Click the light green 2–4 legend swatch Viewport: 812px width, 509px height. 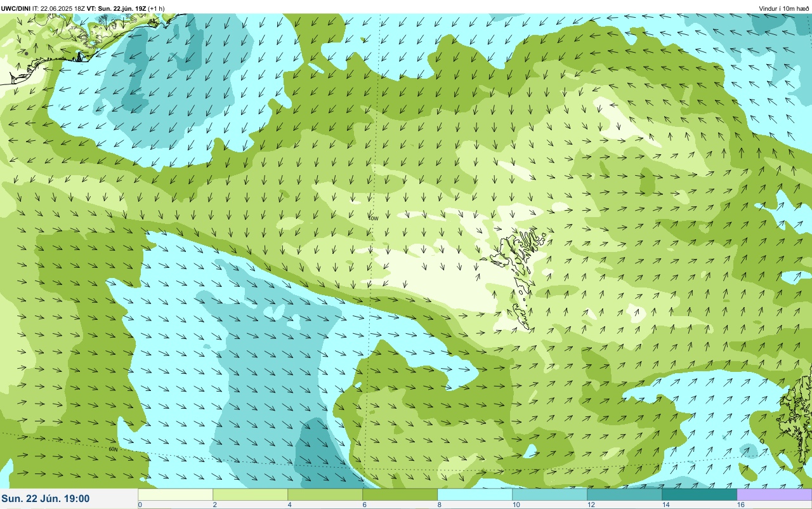click(x=250, y=494)
